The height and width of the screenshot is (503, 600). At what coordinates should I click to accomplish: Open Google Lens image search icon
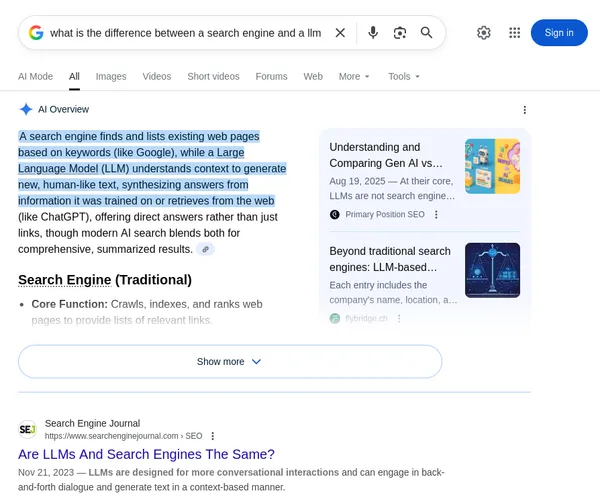[400, 33]
